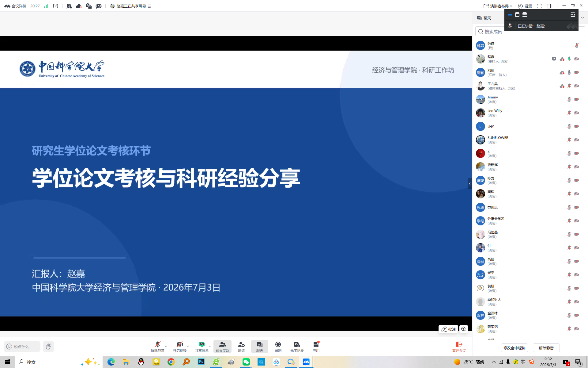588x368 pixels.
Task: Expand video options arrow beside 开启视频
Action: point(188,347)
